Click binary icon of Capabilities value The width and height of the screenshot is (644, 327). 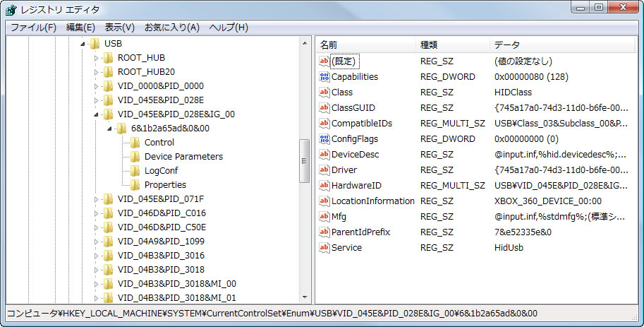324,77
